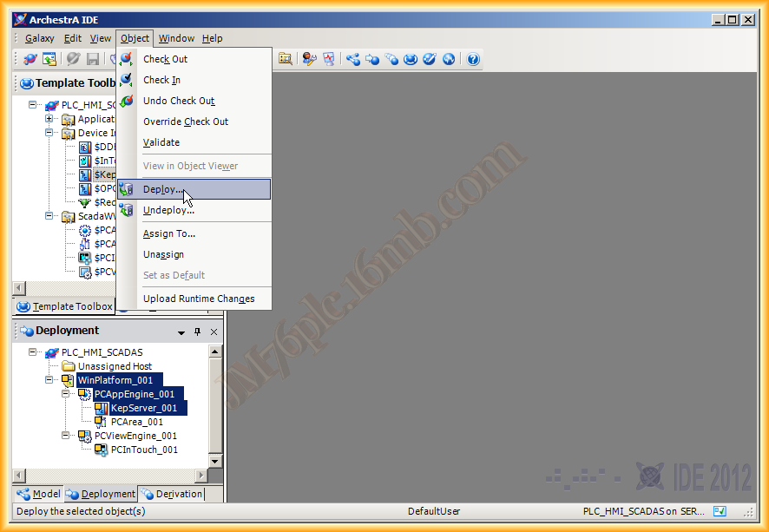Image resolution: width=769 pixels, height=532 pixels.
Task: Open the Deployment panel dropdown arrow
Action: pos(181,332)
